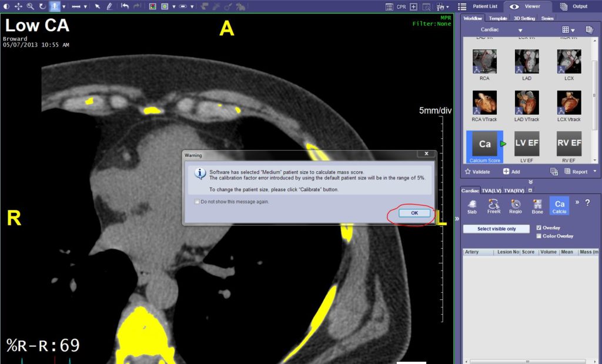Collapse the workflow panel with double chevron

(531, 182)
